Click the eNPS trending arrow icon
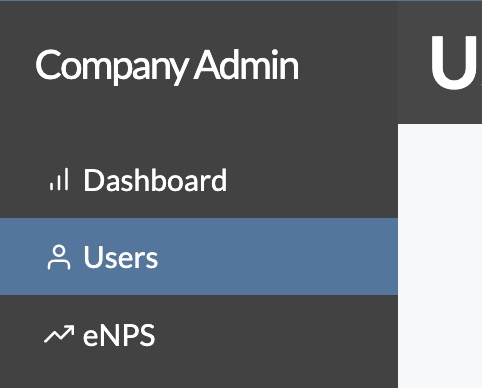This screenshot has height=388, width=482. tap(59, 334)
